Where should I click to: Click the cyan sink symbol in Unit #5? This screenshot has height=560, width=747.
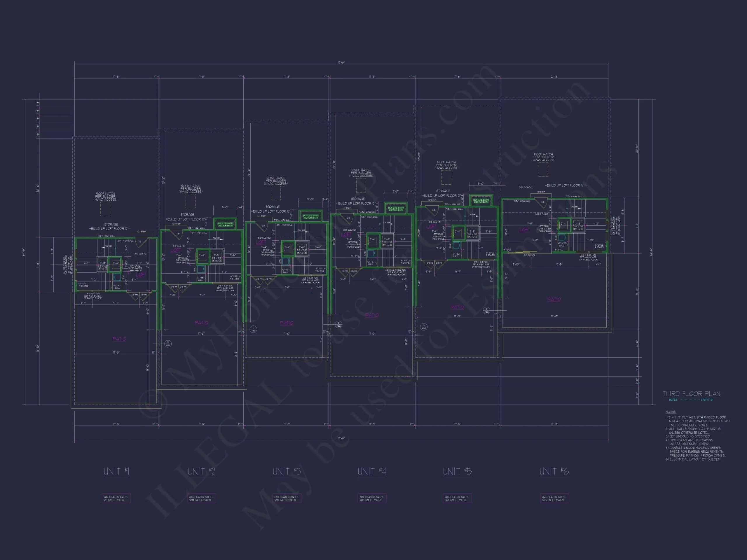tap(456, 245)
